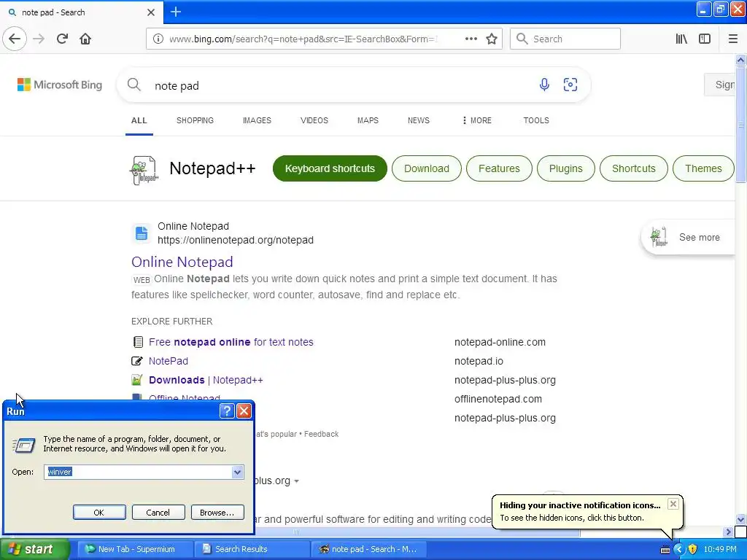Click the Feedback link
The image size is (747, 560).
tap(321, 434)
